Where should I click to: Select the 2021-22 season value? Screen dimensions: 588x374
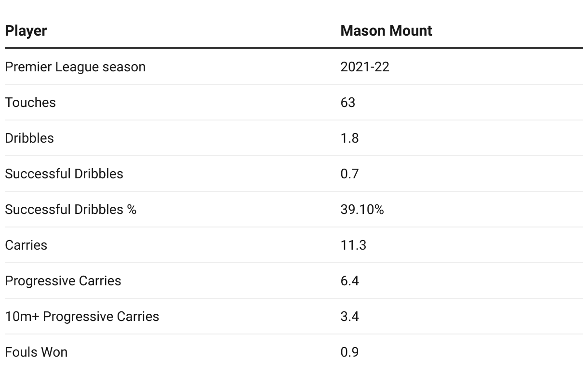[365, 67]
